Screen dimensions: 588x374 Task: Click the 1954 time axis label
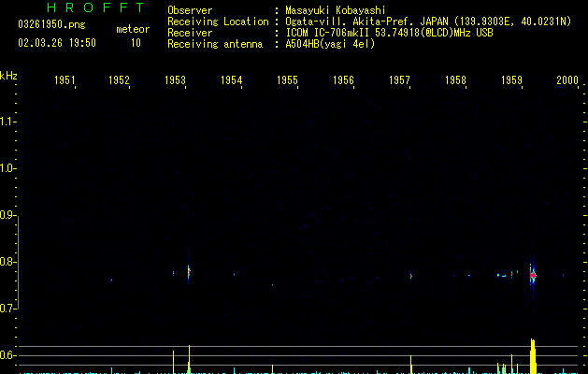point(232,80)
